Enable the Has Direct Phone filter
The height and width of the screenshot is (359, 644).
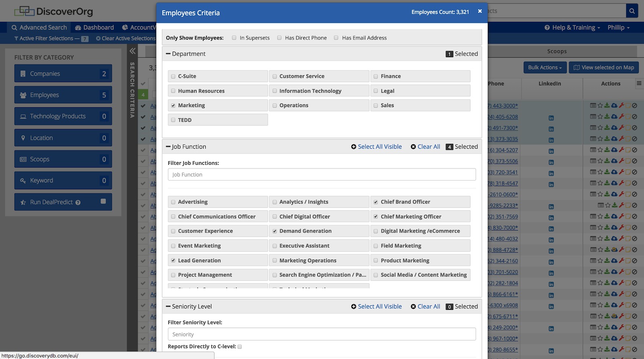point(279,38)
